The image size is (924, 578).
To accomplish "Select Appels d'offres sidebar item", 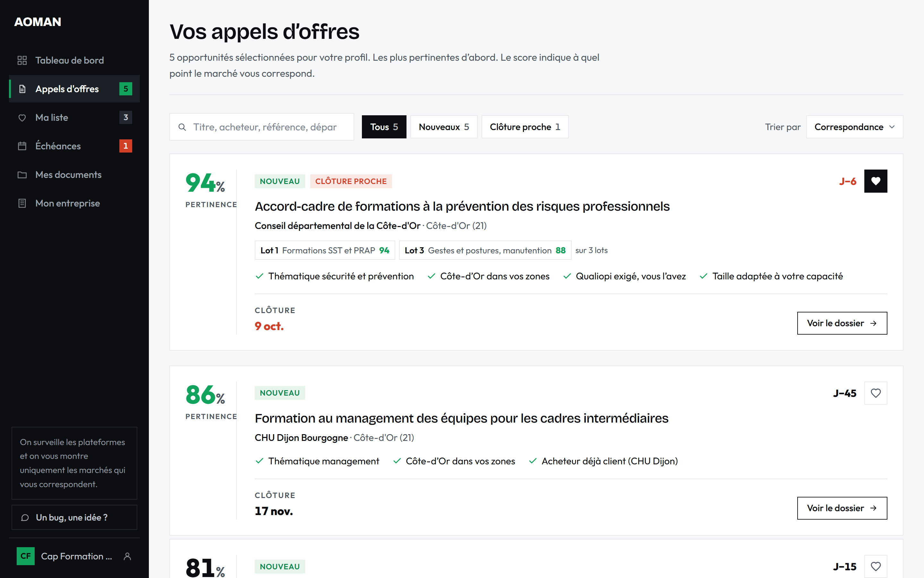I will pos(74,89).
